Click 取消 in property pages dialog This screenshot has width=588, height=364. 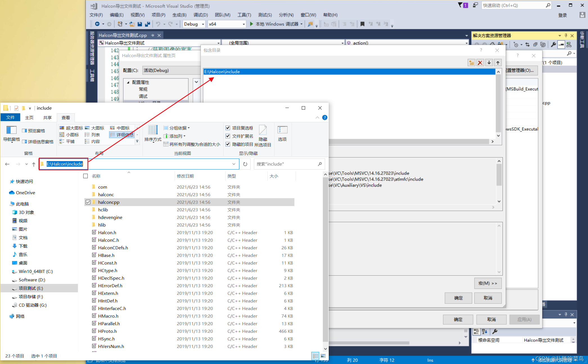click(x=491, y=320)
